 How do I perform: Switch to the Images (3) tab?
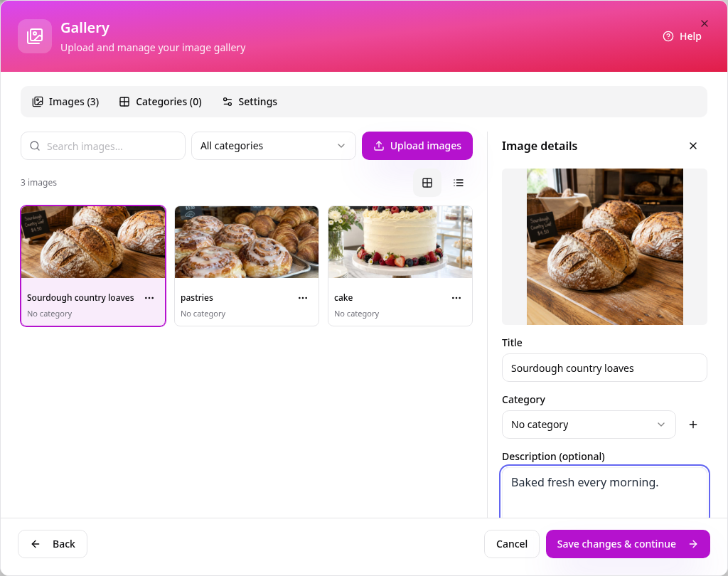65,102
